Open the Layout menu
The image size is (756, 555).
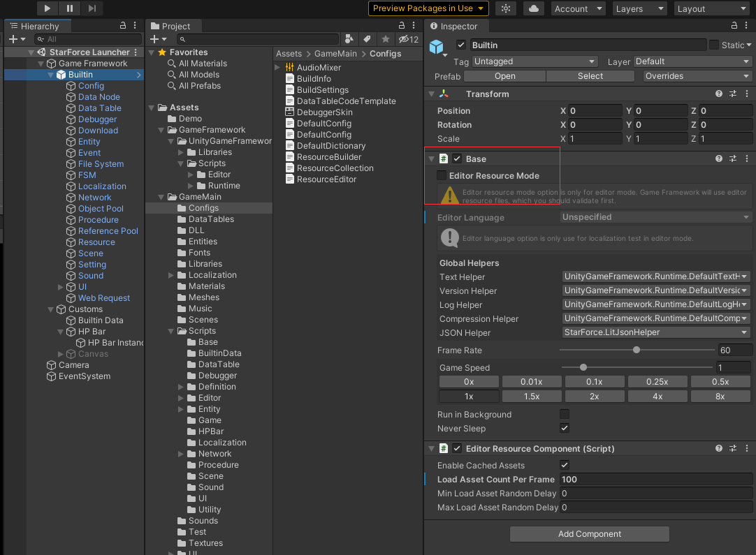[712, 8]
